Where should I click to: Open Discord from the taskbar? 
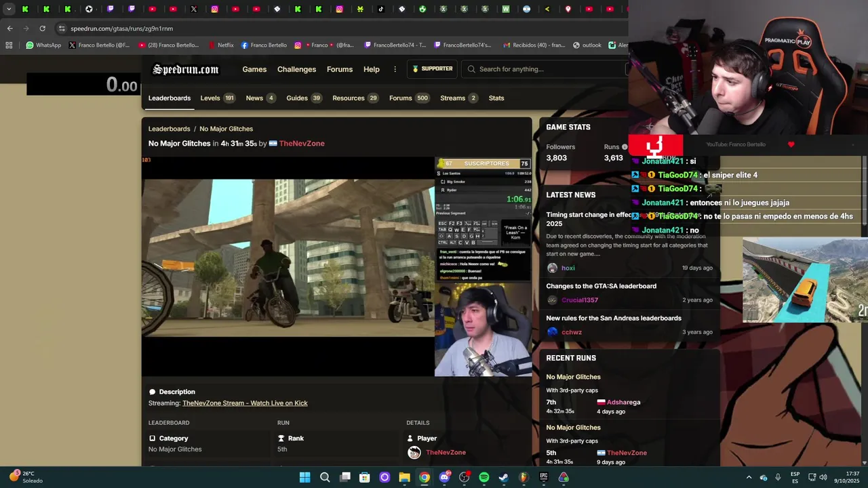[444, 477]
